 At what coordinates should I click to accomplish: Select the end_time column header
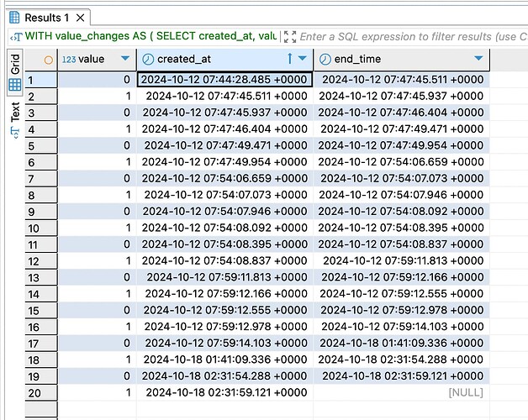401,60
